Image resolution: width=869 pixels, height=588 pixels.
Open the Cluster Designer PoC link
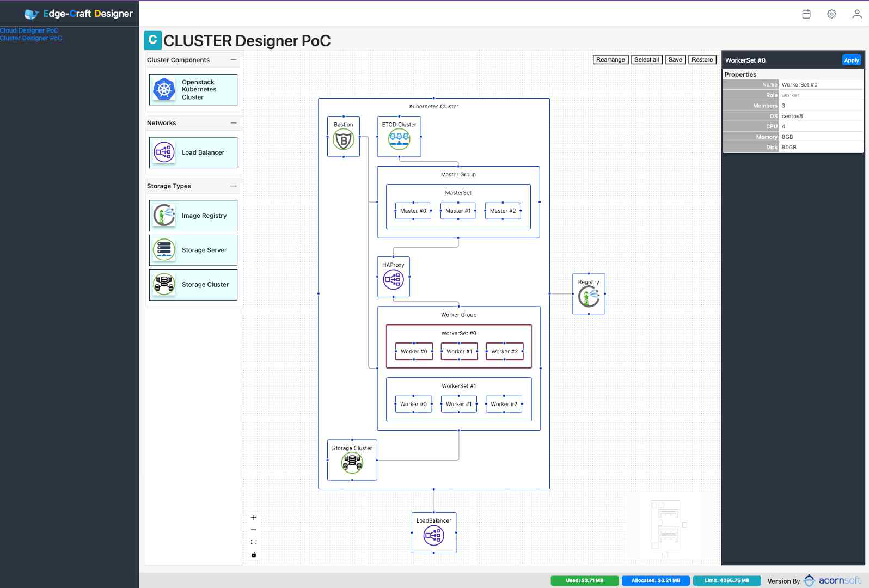click(31, 38)
